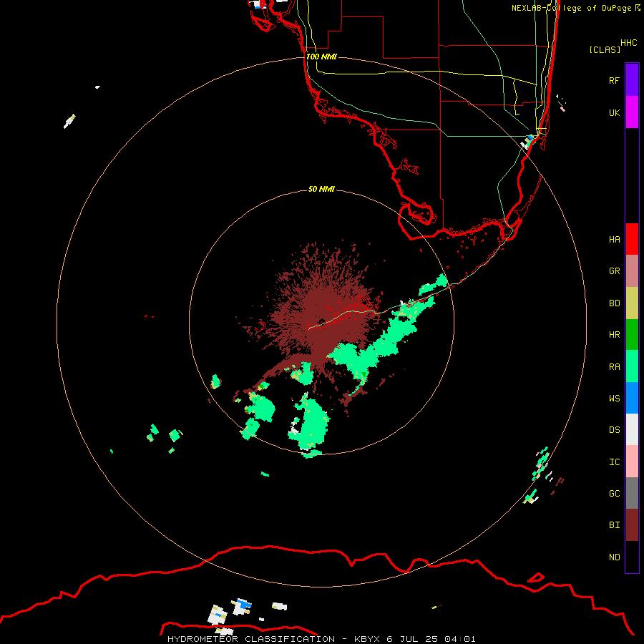Click the RF legend label
Viewport: 644px width, 644px height.
[x=615, y=80]
